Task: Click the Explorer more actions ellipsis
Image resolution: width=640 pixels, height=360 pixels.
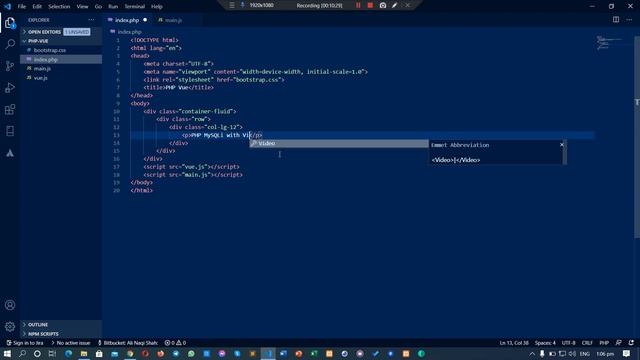Action: coord(91,20)
